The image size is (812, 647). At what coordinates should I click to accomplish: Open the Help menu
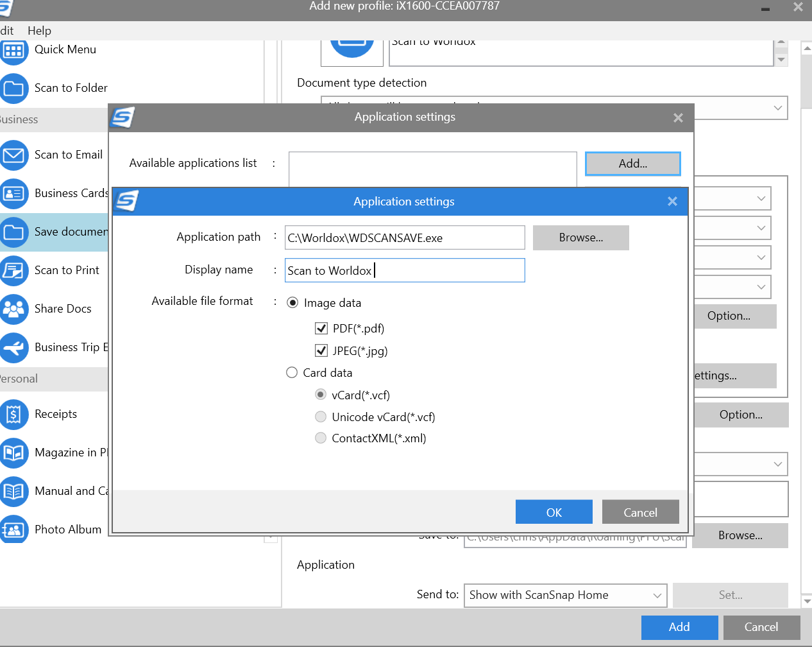pos(39,31)
